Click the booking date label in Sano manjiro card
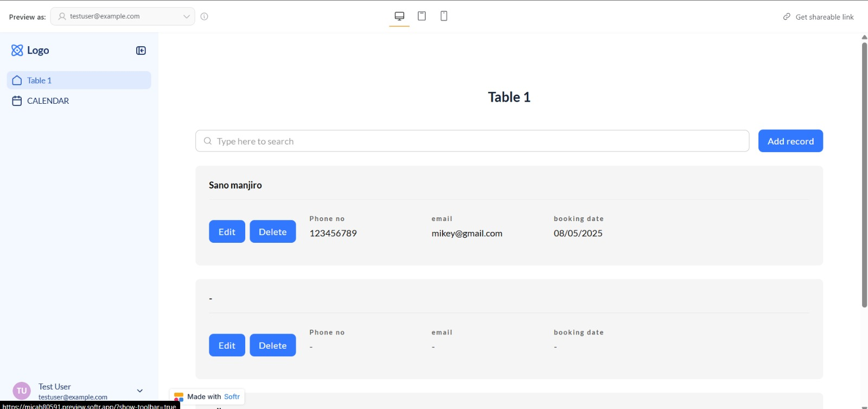 tap(578, 219)
